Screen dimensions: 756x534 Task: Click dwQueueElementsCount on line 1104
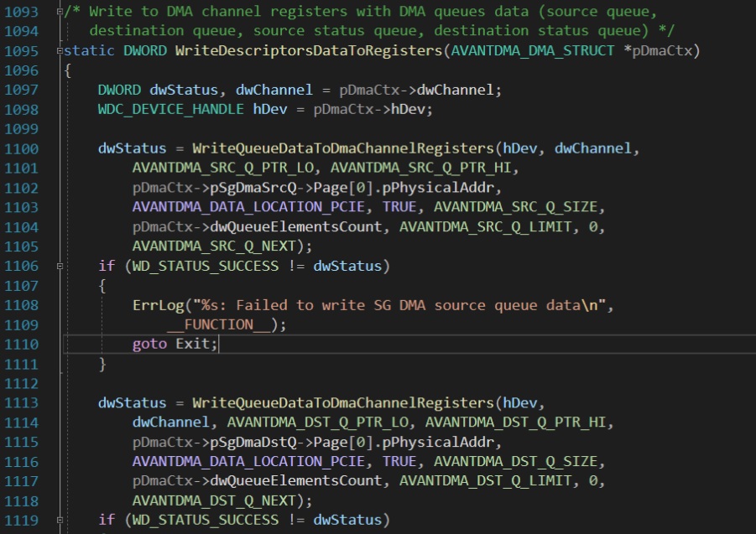295,227
